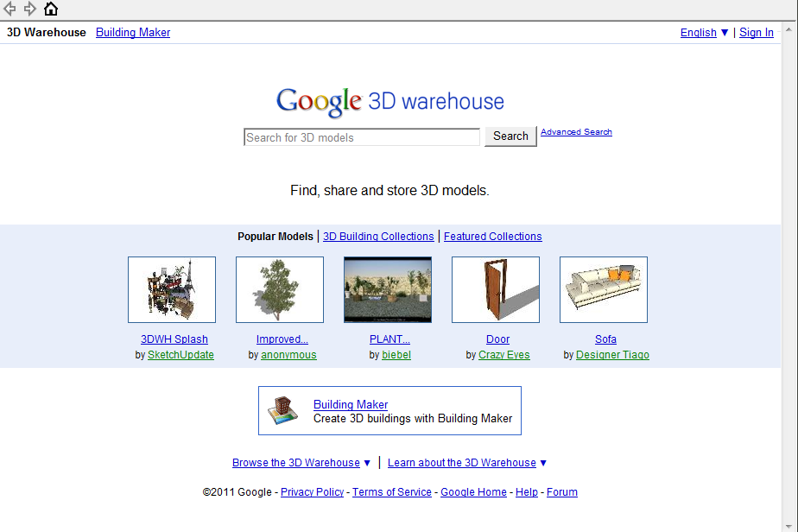Click the Search button
Viewport: 798px width, 532px height.
tap(510, 136)
